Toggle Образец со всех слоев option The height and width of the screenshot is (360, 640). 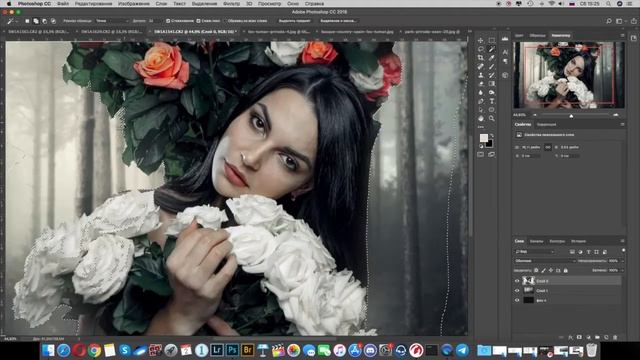(247, 21)
